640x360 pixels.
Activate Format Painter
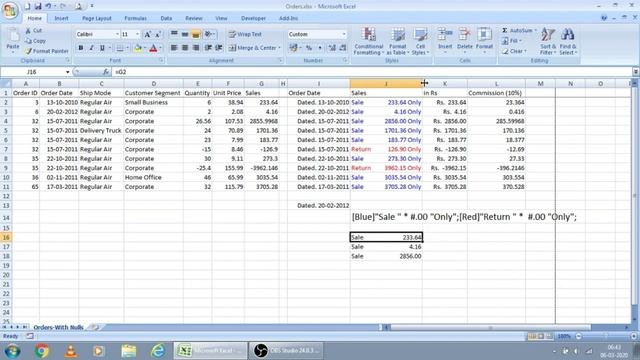[x=47, y=51]
